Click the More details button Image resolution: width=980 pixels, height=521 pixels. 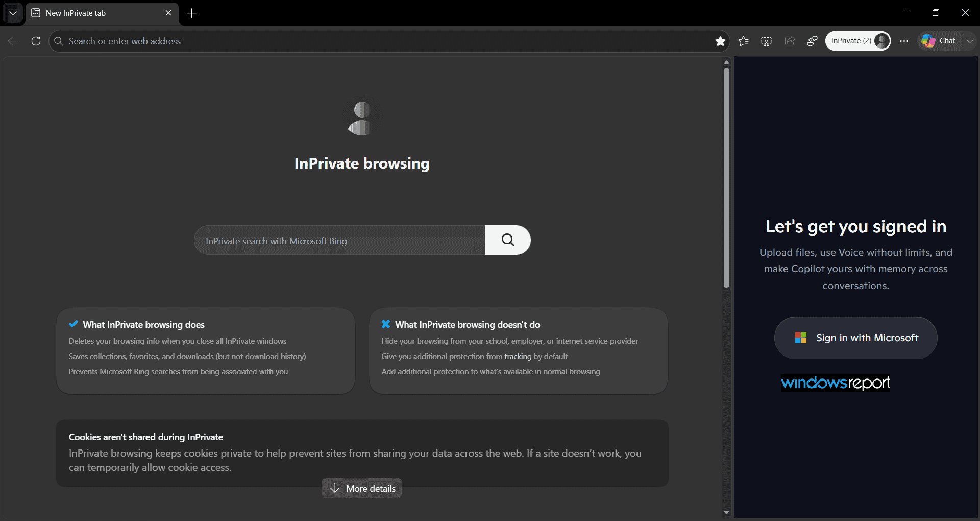(x=362, y=488)
